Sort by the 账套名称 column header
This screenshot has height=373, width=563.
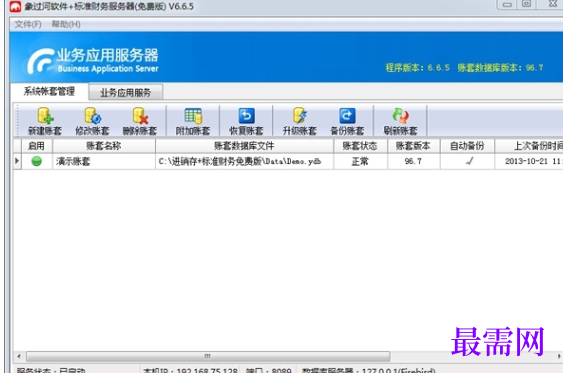click(x=104, y=146)
